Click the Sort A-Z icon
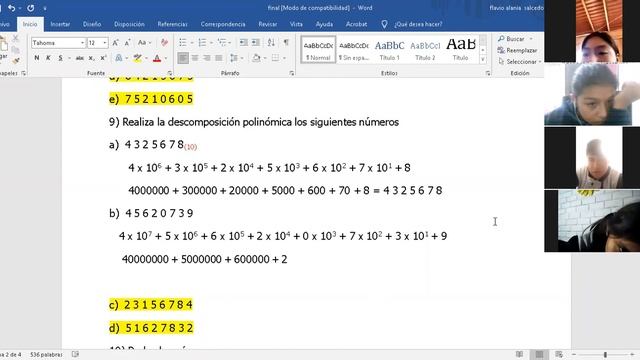 pyautogui.click(x=271, y=42)
